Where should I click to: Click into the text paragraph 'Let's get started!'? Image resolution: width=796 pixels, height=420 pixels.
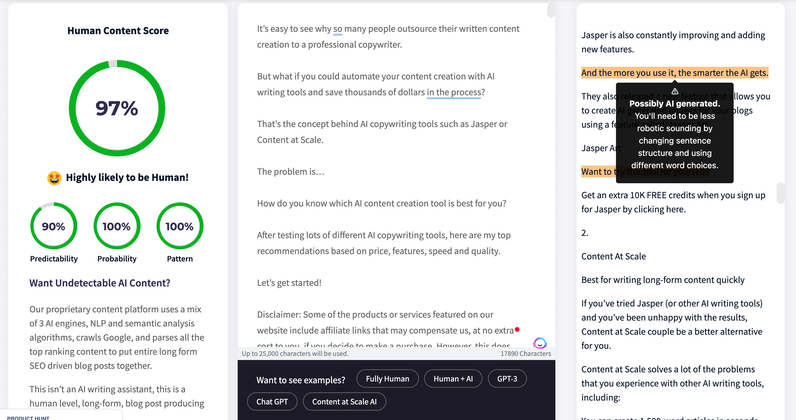(x=289, y=283)
